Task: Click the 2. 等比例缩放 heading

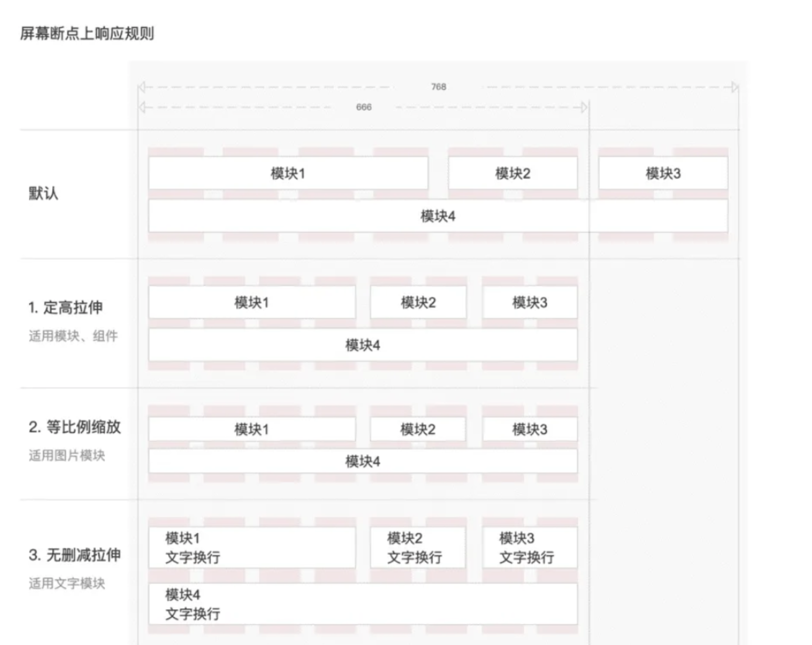Action: pos(75,426)
